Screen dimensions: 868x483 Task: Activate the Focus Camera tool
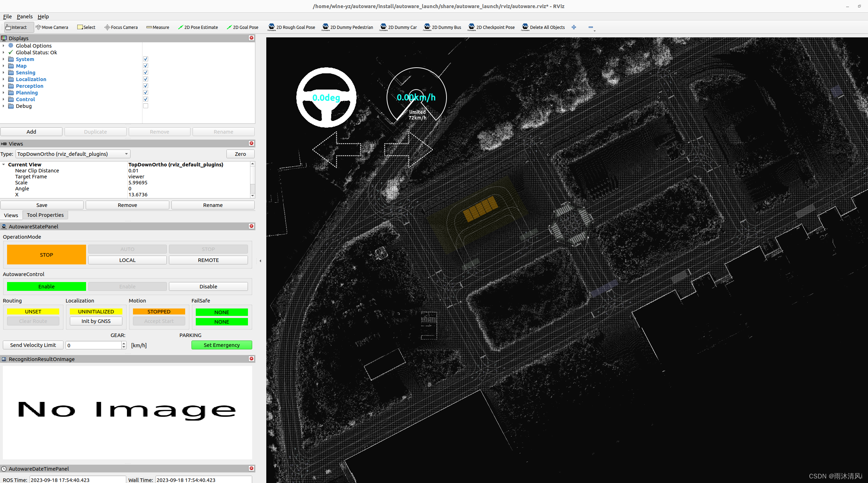pos(121,27)
